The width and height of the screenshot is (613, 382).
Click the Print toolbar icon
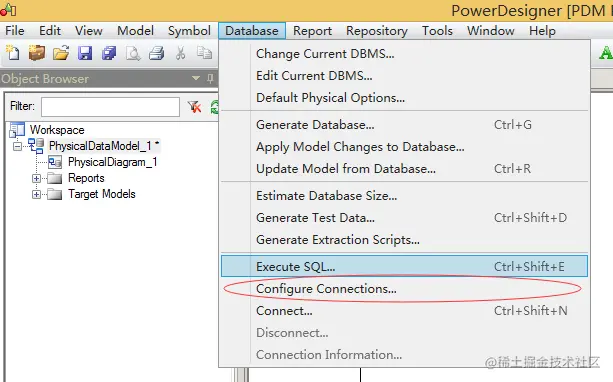pos(157,53)
